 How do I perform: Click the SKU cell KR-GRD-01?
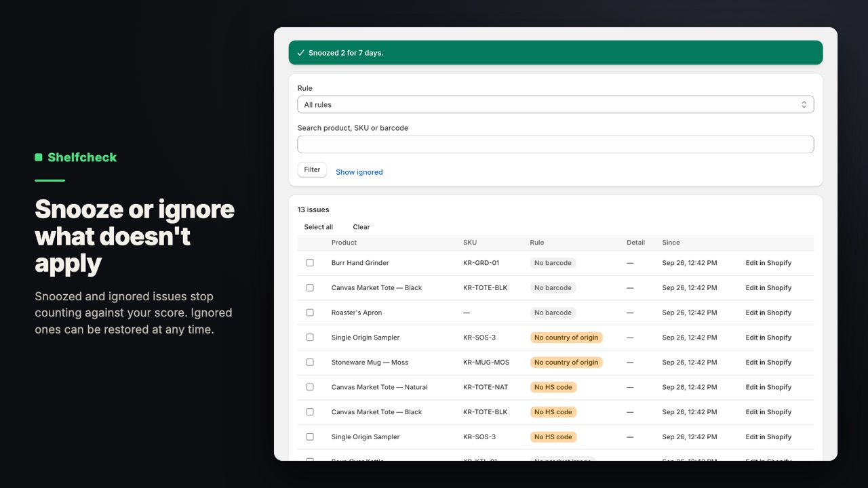click(x=481, y=263)
